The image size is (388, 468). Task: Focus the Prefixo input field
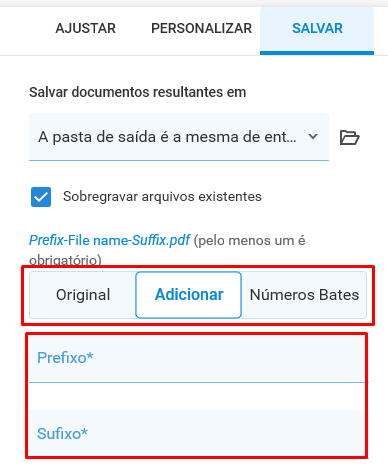[x=199, y=358]
